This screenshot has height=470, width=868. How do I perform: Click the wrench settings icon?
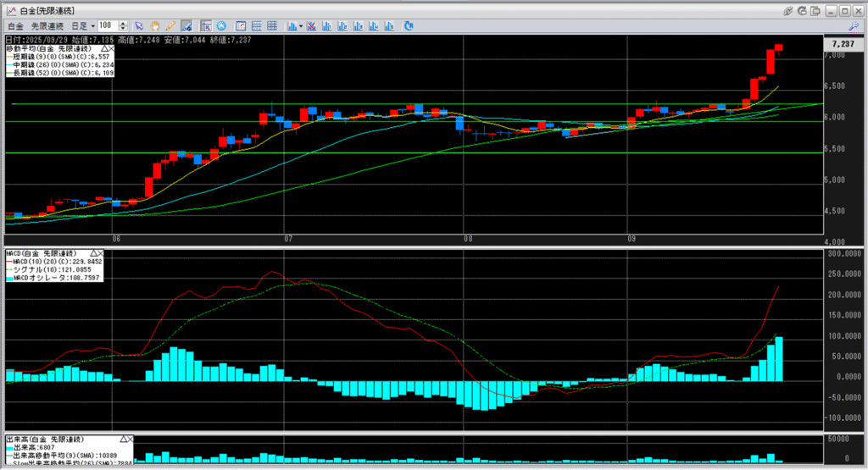pyautogui.click(x=853, y=26)
